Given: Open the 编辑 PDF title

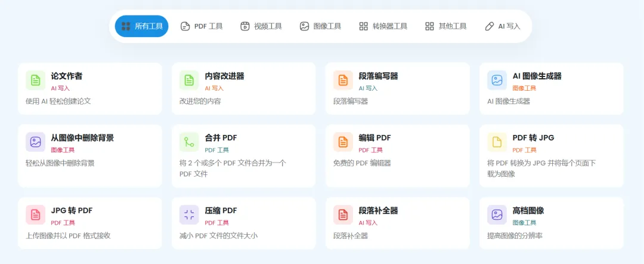Looking at the screenshot, I should (374, 138).
